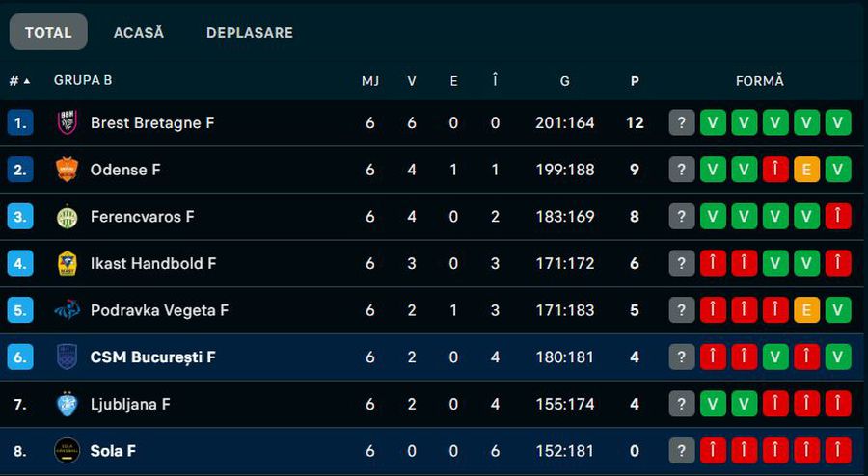Sort by the P points column header
The height and width of the screenshot is (476, 868).
[x=635, y=81]
